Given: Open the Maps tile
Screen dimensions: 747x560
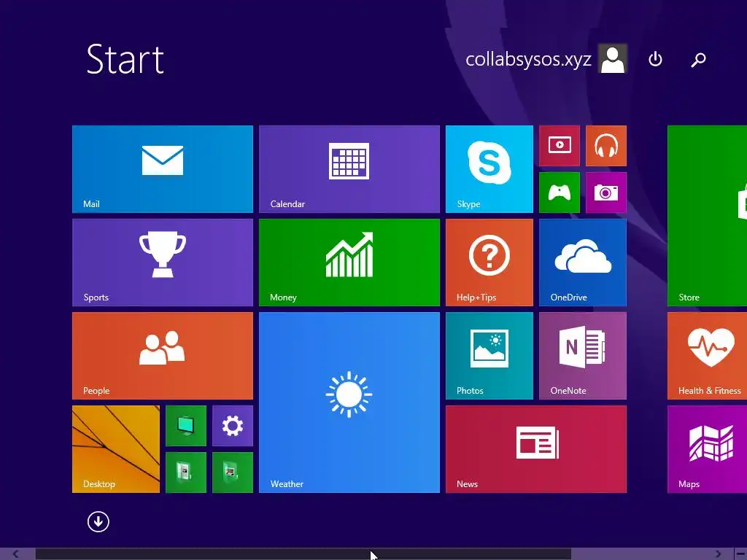Looking at the screenshot, I should tap(707, 449).
